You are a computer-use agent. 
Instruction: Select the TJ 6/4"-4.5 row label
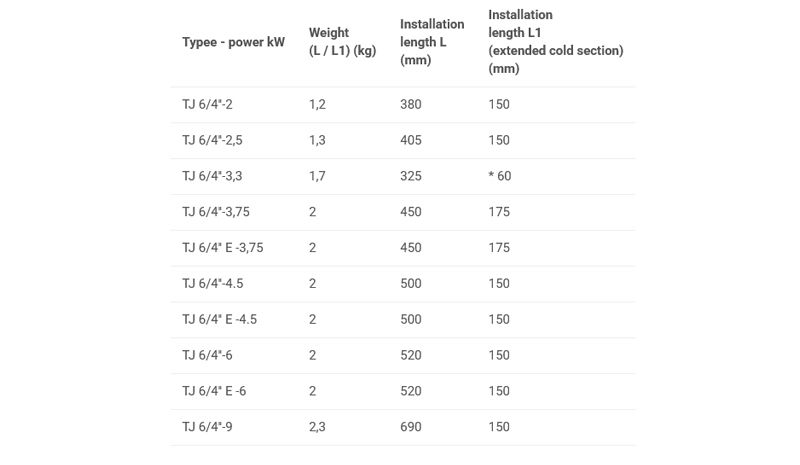(x=212, y=284)
